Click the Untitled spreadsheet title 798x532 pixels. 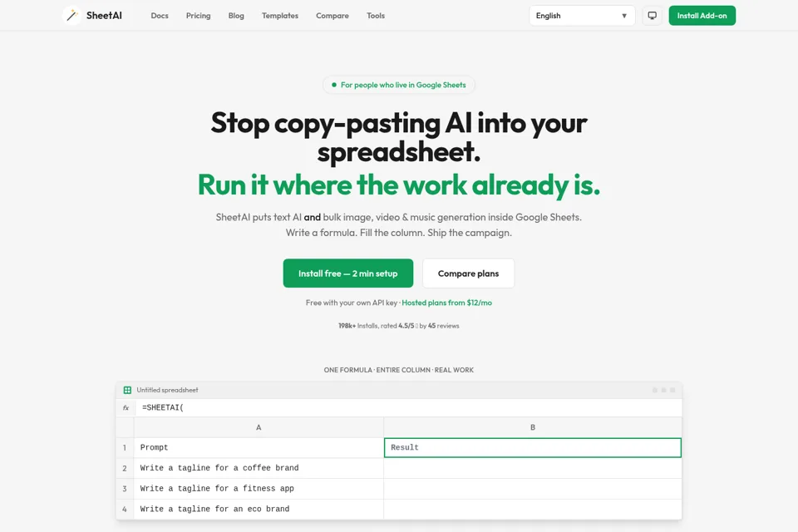point(167,390)
